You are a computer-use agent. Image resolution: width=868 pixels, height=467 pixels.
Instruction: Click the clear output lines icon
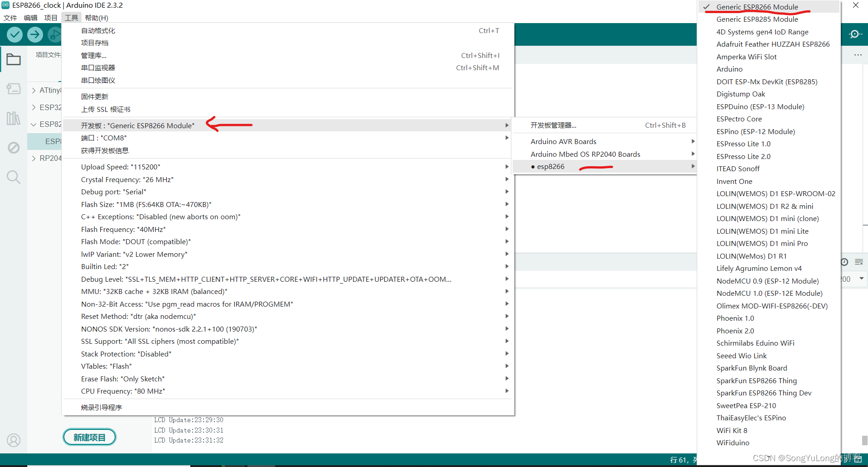coord(858,262)
